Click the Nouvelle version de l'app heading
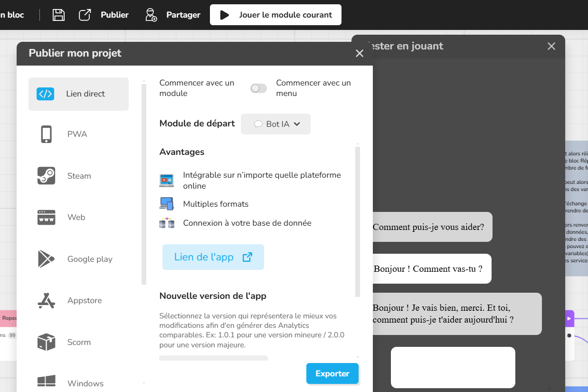The width and height of the screenshot is (588, 392). pos(213,296)
